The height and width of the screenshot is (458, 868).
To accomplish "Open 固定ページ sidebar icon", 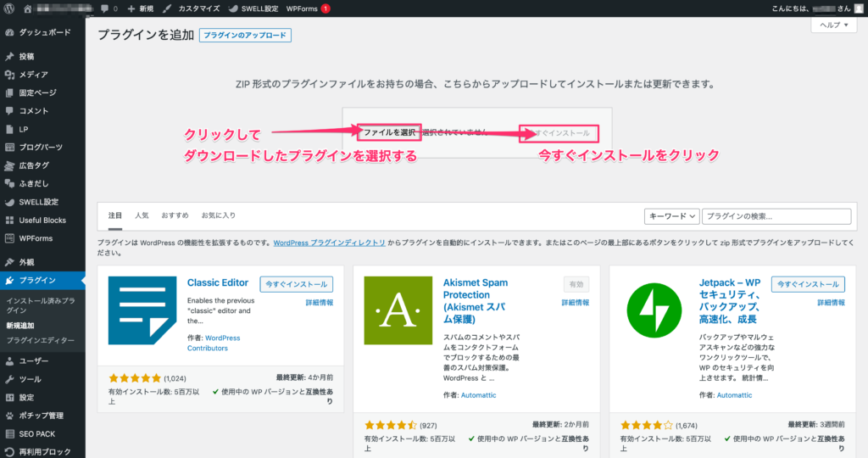I will click(9, 92).
